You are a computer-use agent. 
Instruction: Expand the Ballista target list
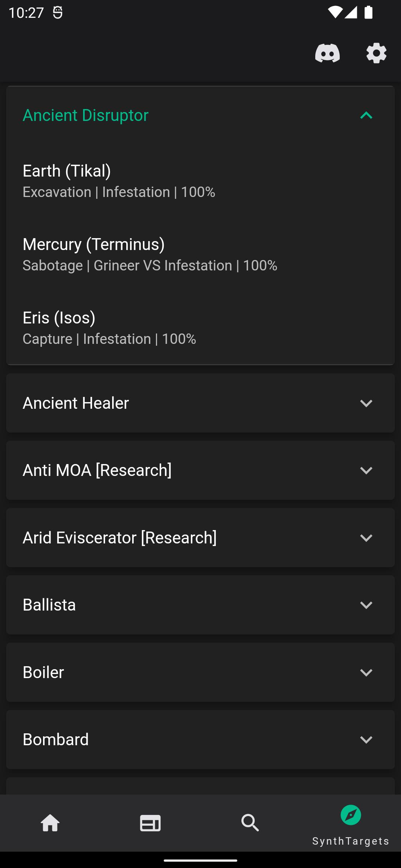coord(366,605)
